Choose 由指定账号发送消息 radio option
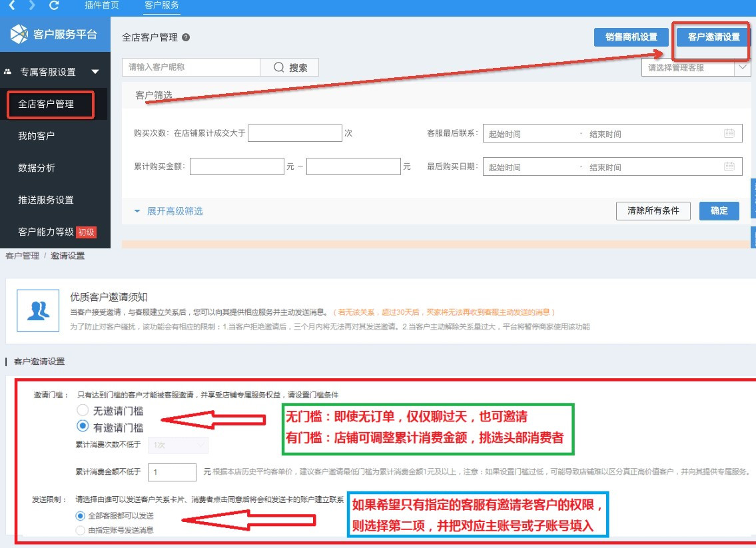Image resolution: width=756 pixels, height=548 pixels. pos(81,530)
